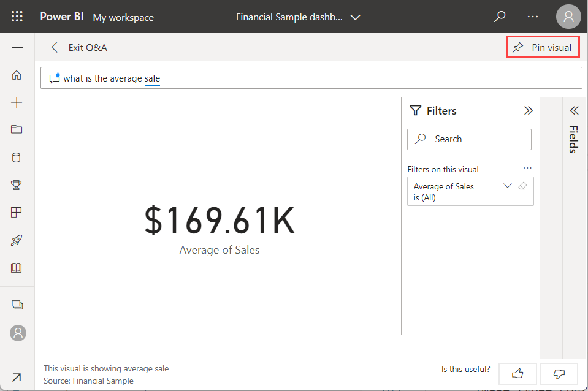This screenshot has height=391, width=588.
Task: Open the top bar ellipsis menu
Action: click(533, 17)
